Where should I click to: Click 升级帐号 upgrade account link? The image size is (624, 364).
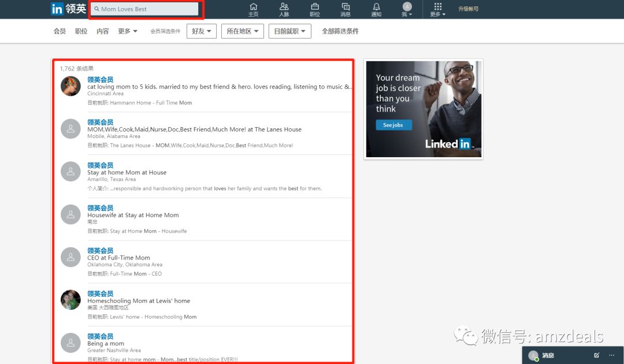pos(468,9)
